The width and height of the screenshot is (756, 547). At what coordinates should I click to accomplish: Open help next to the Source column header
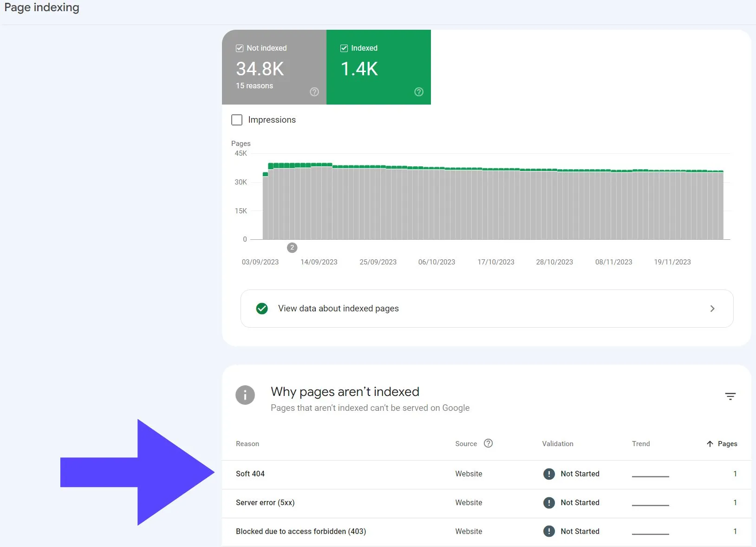point(489,443)
